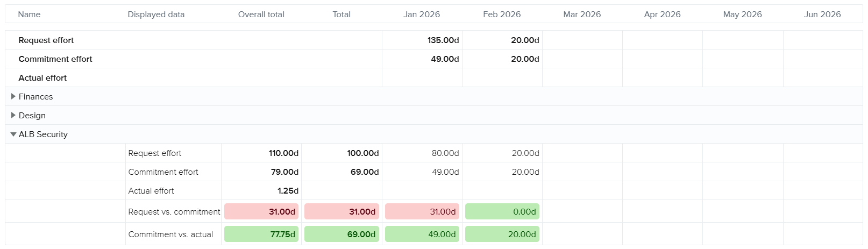Click the red 31.00d Overall total cell
The width and height of the screenshot is (868, 249).
(261, 212)
